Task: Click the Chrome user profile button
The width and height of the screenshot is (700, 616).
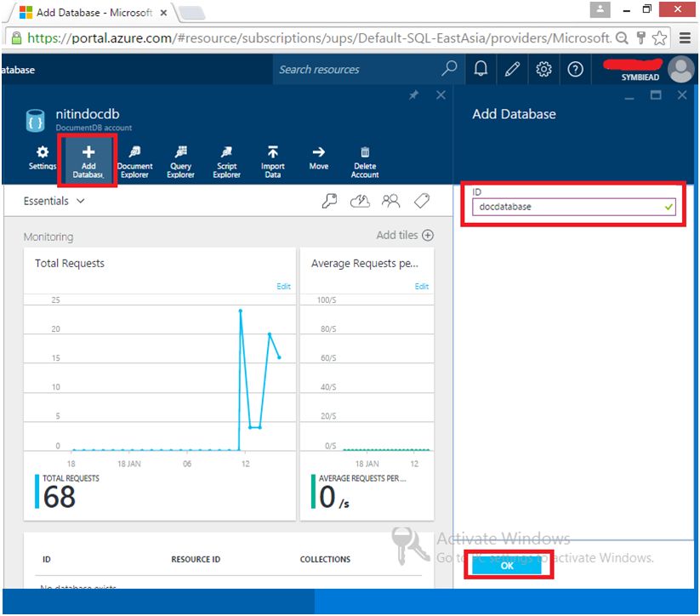Action: [600, 9]
